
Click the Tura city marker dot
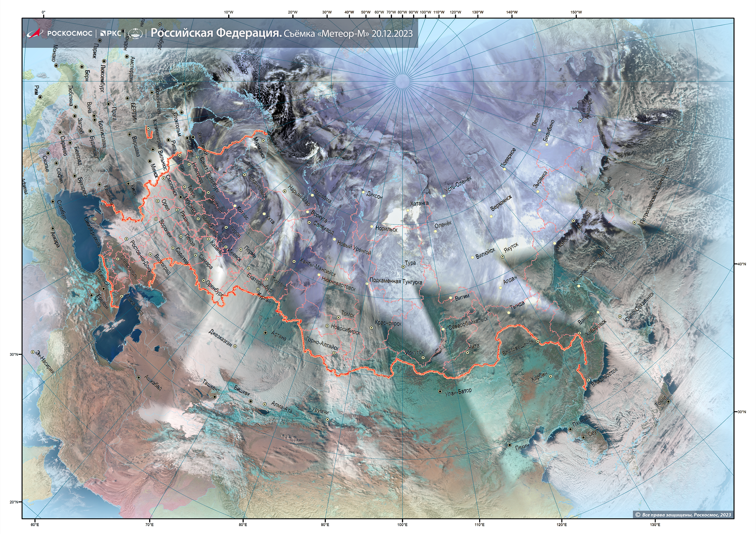tap(403, 267)
